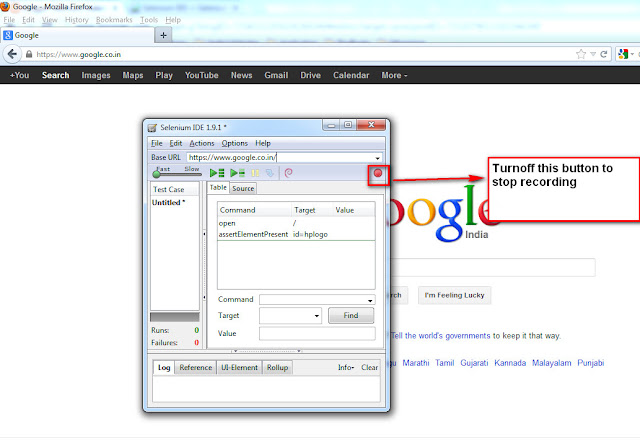Select the assertElementPresent command row
The height and width of the screenshot is (442, 640).
(x=296, y=234)
